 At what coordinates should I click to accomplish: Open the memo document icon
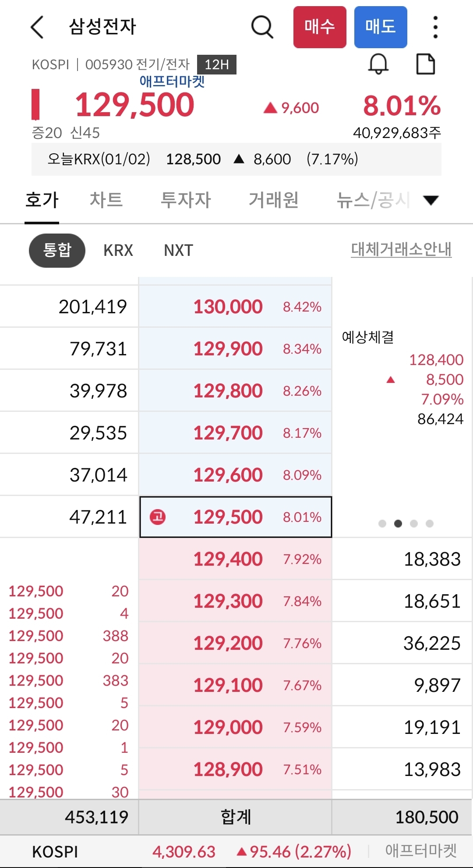click(x=425, y=64)
